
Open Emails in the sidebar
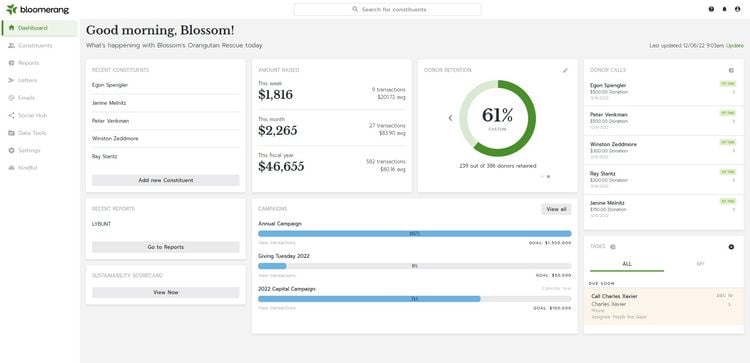[x=39, y=98]
